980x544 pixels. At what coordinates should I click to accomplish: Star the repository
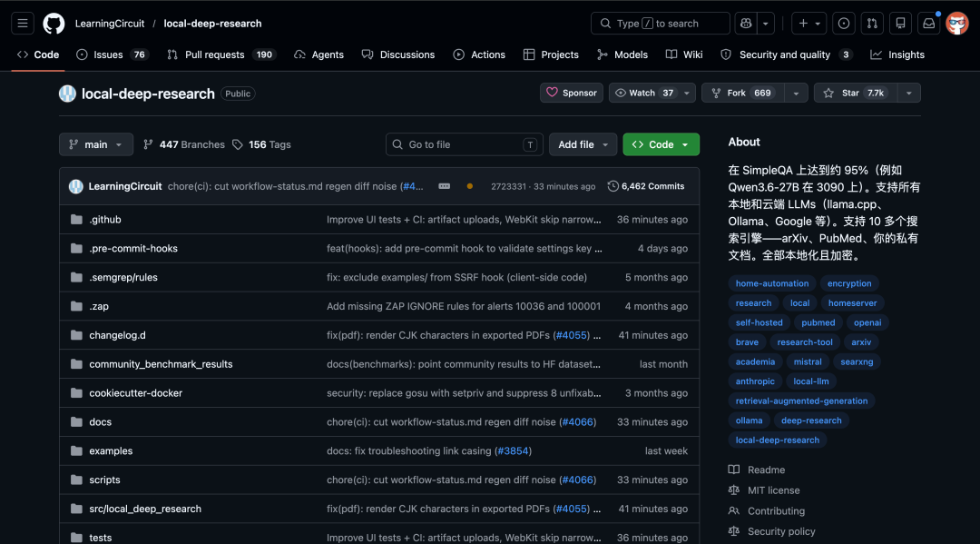[855, 93]
